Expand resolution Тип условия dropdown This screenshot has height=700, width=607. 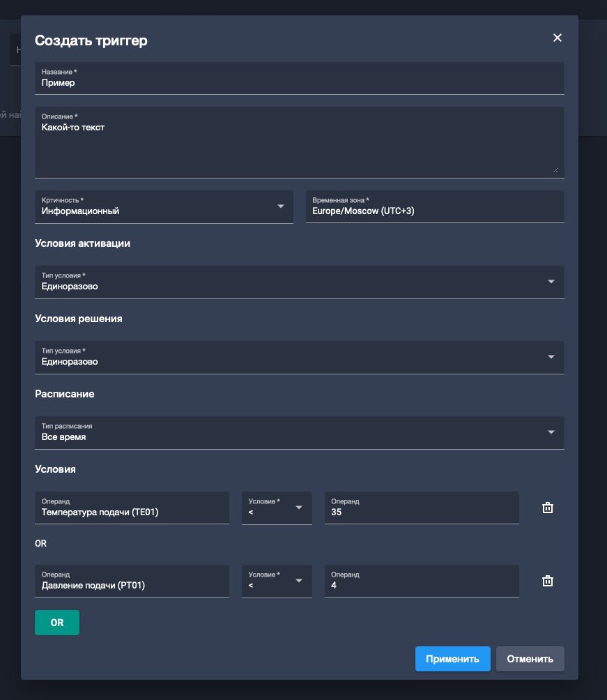pyautogui.click(x=299, y=358)
